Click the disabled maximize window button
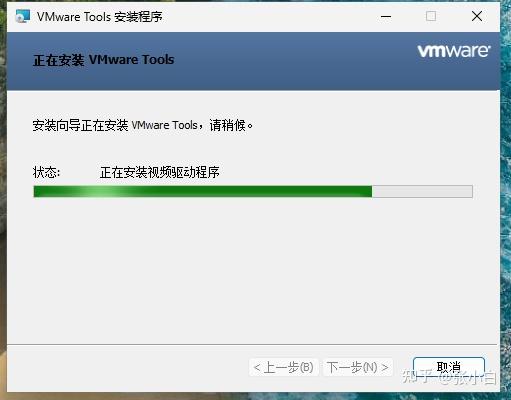The width and height of the screenshot is (511, 400). [431, 16]
